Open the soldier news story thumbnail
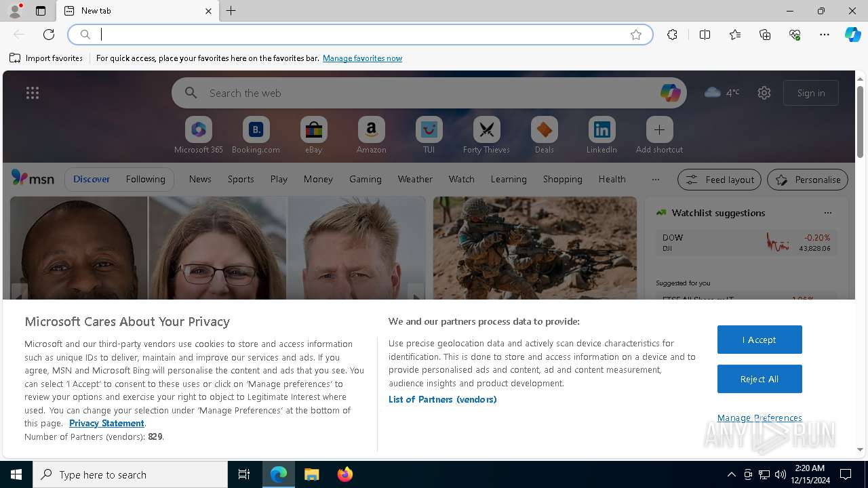Screen dimensions: 868x488 click(535, 248)
